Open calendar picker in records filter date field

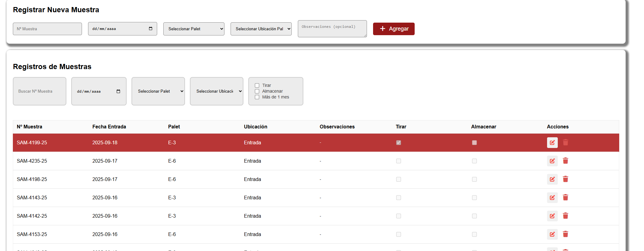[x=118, y=91]
